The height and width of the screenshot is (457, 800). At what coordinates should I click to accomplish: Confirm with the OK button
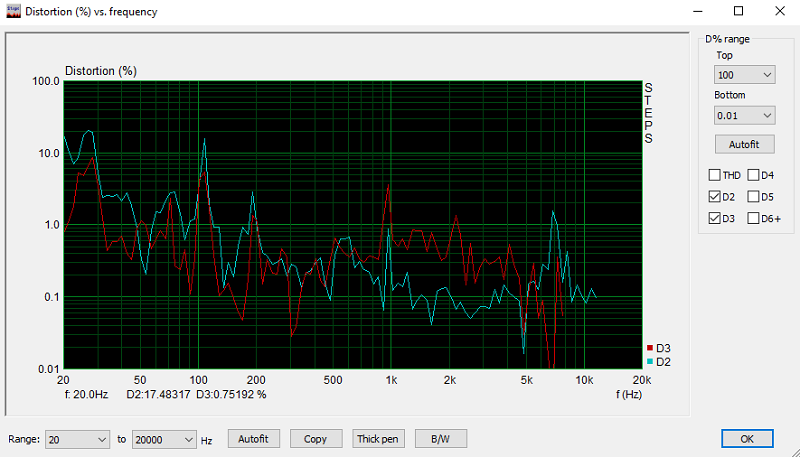point(747,439)
